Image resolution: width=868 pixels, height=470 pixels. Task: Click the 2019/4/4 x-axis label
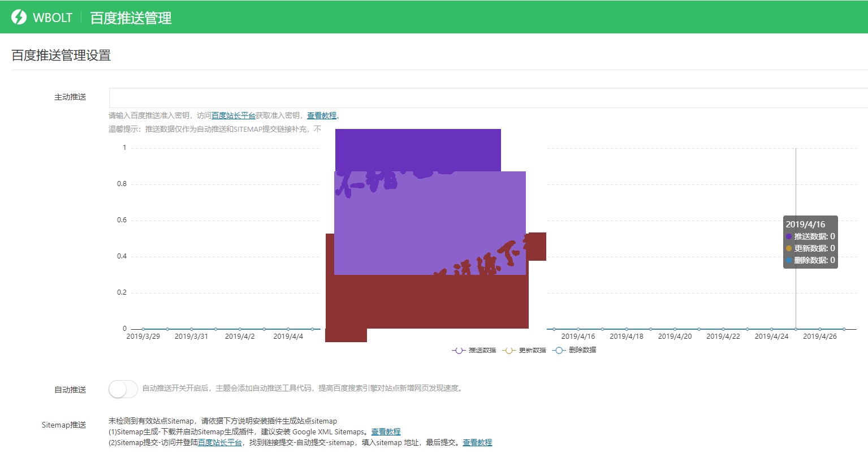288,337
